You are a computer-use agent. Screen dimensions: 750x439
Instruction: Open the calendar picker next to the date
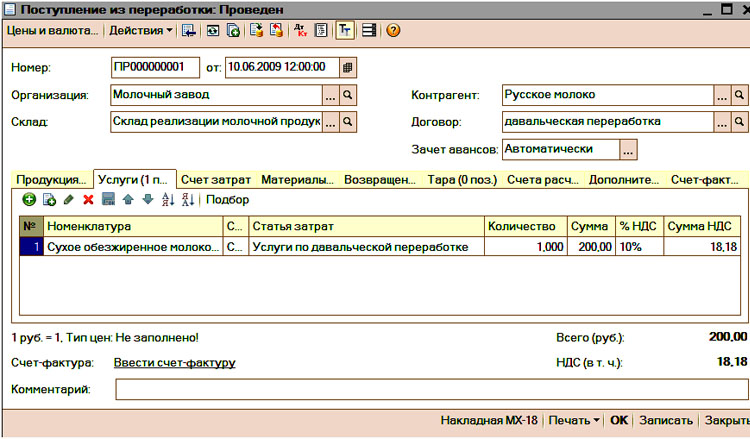pyautogui.click(x=348, y=67)
